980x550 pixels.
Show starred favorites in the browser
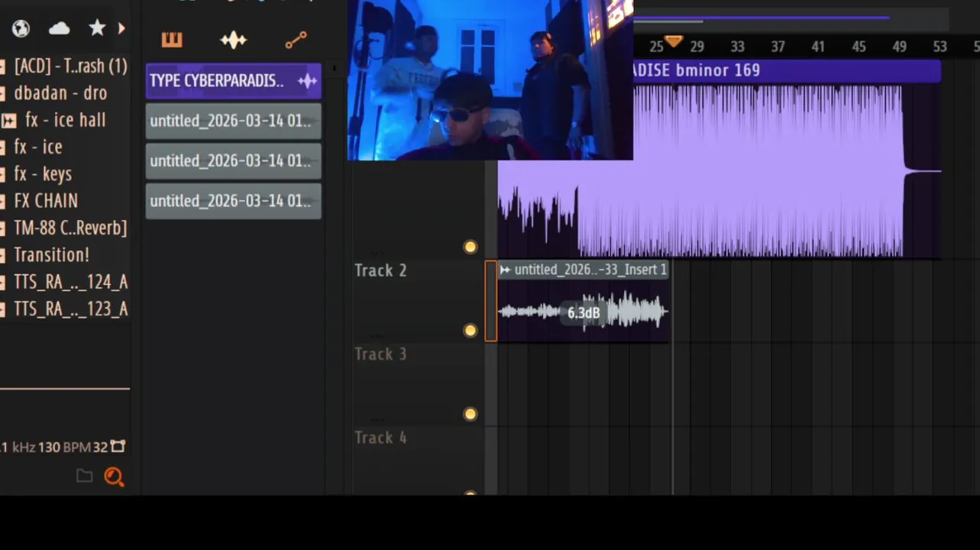tap(97, 28)
